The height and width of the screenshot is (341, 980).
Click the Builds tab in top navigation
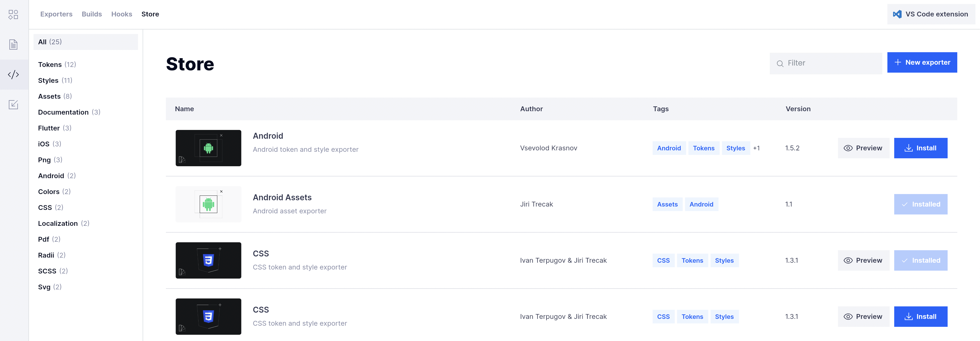tap(92, 14)
